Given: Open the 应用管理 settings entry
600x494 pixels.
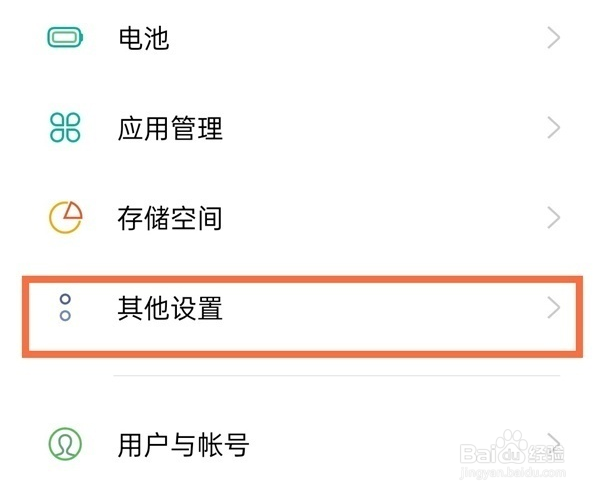Looking at the screenshot, I should (x=170, y=129).
